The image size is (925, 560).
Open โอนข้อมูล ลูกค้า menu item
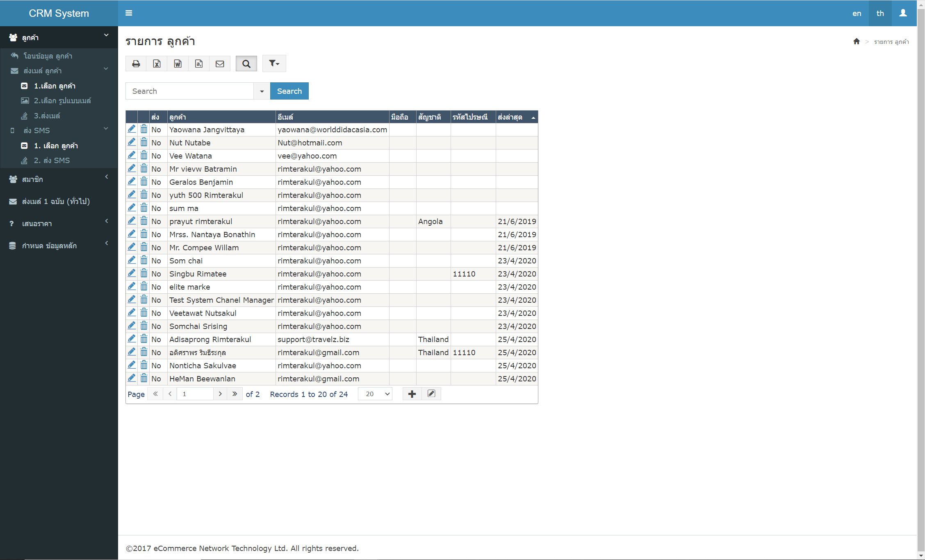tap(59, 56)
